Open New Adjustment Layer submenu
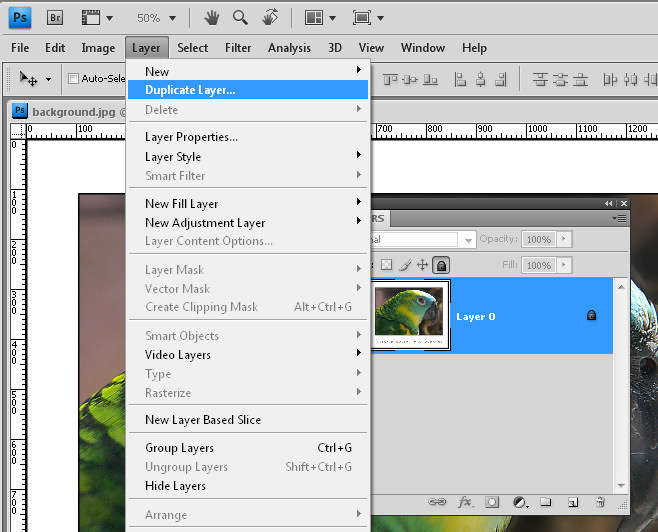The width and height of the screenshot is (658, 532). [248, 222]
